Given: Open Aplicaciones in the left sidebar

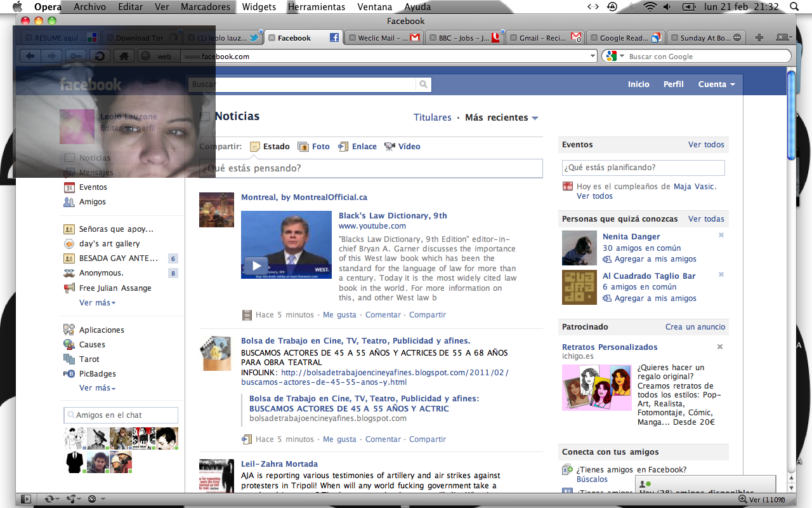Looking at the screenshot, I should (101, 330).
